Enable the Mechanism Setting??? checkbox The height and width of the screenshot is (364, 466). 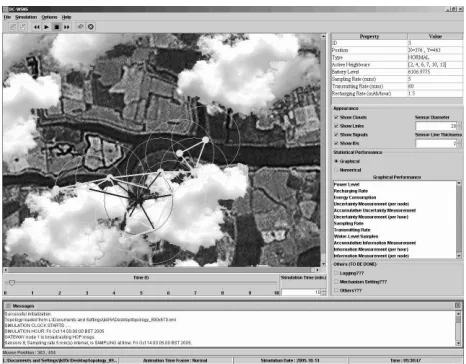(336, 282)
